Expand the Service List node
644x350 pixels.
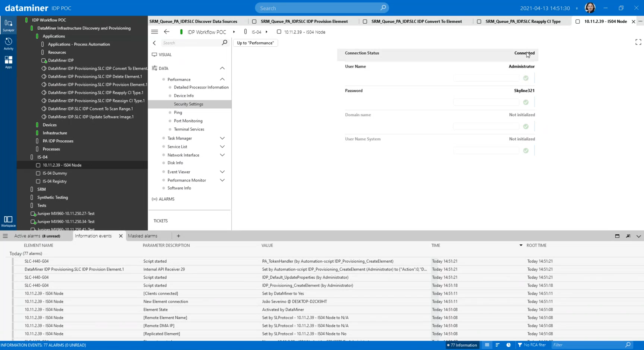coord(222,147)
